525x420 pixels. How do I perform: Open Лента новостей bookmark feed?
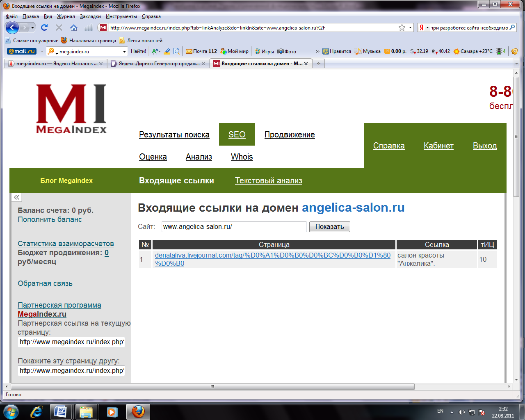click(x=141, y=40)
